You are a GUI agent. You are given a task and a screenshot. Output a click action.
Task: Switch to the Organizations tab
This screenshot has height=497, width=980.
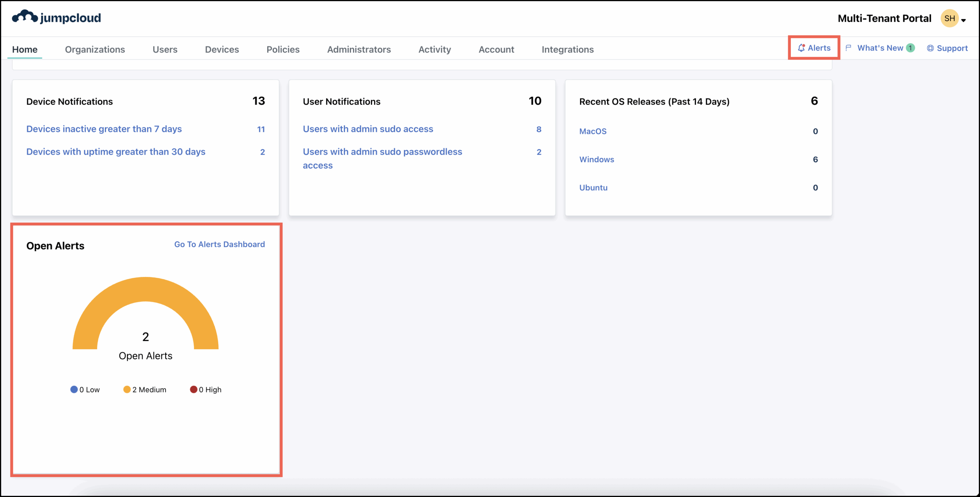coord(95,49)
